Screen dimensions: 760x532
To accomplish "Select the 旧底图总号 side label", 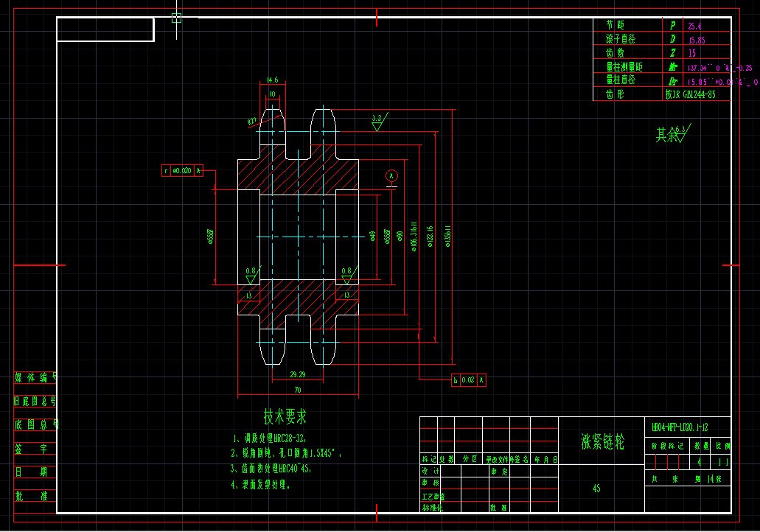I will point(35,401).
